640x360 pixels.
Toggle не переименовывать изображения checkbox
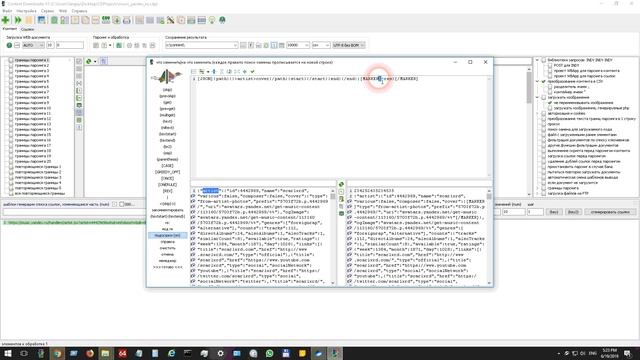point(550,102)
